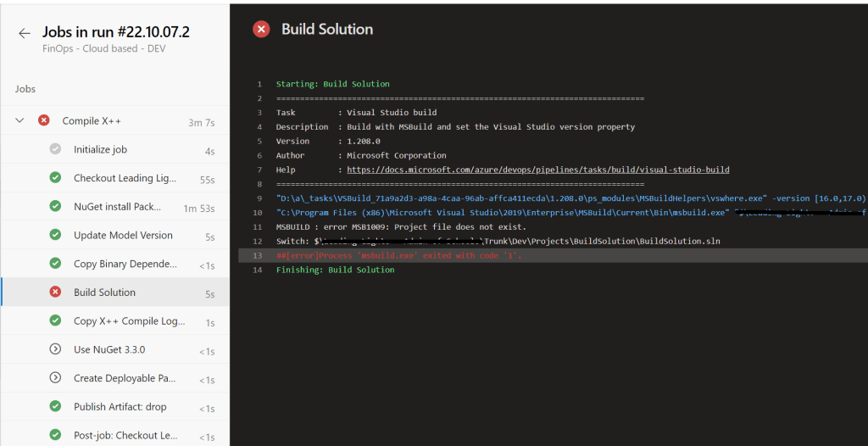Click the large red error icon in log header
Viewport: 868px width, 446px height.
coord(262,29)
